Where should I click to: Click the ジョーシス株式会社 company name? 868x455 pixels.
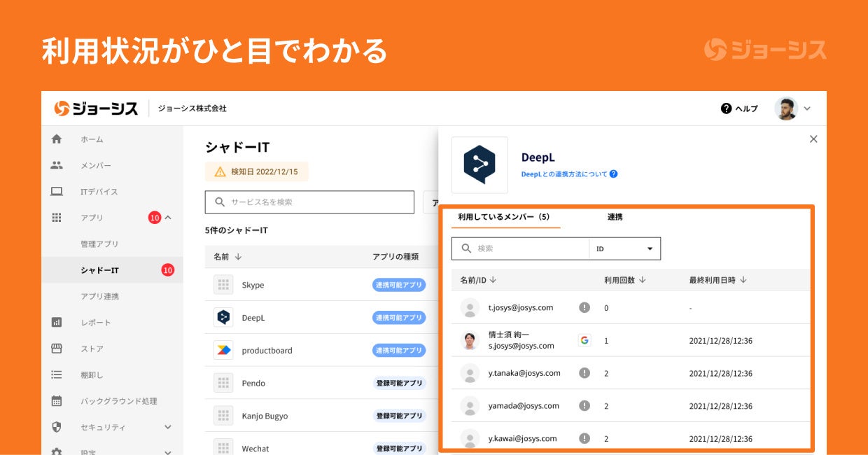tap(192, 108)
